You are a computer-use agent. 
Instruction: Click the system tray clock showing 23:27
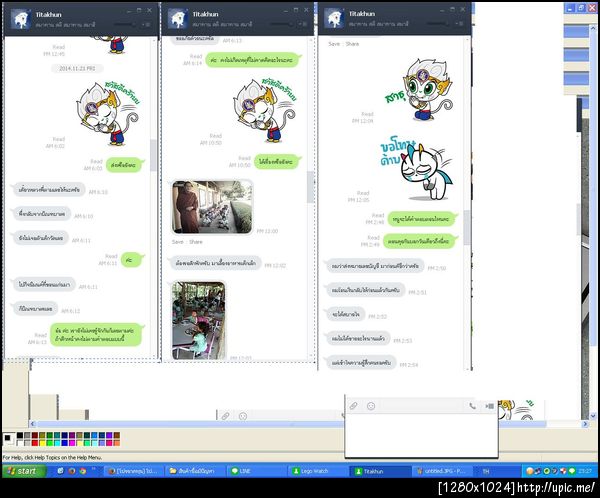point(585,471)
